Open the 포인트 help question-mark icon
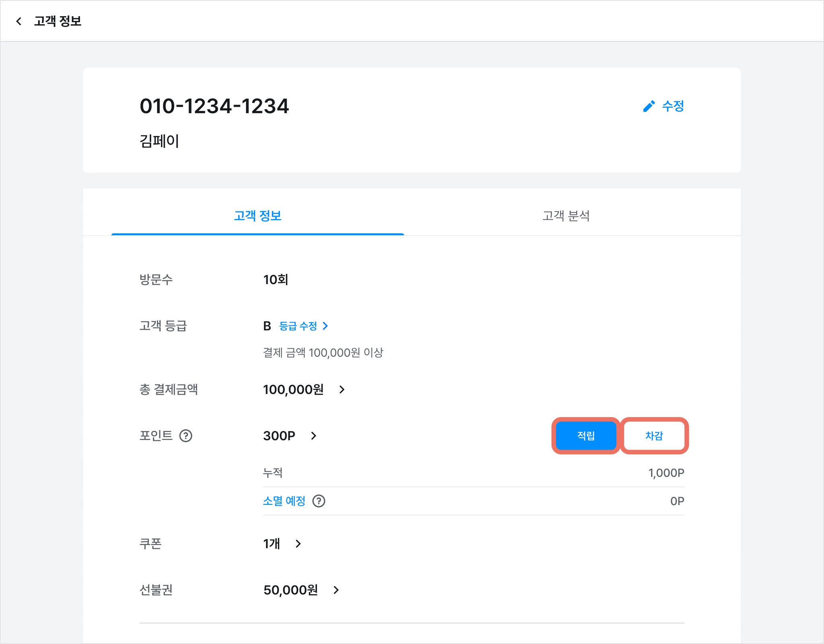The height and width of the screenshot is (644, 824). tap(185, 436)
